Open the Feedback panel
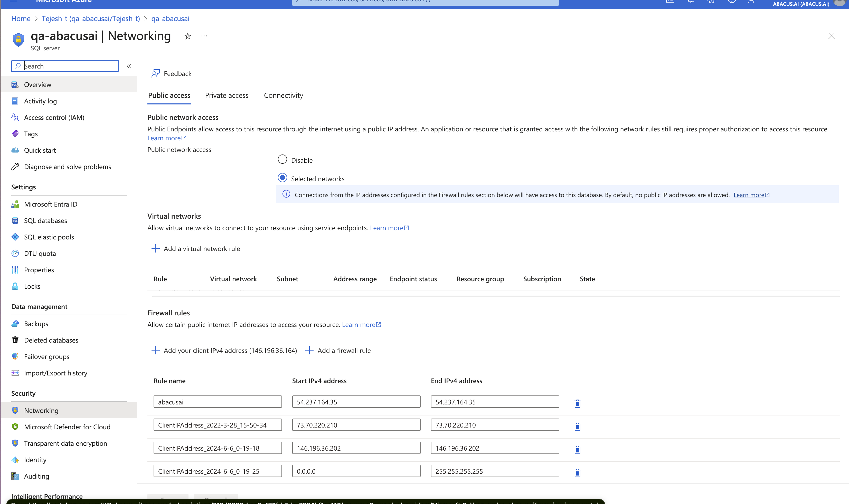This screenshot has width=849, height=504. [x=177, y=73]
